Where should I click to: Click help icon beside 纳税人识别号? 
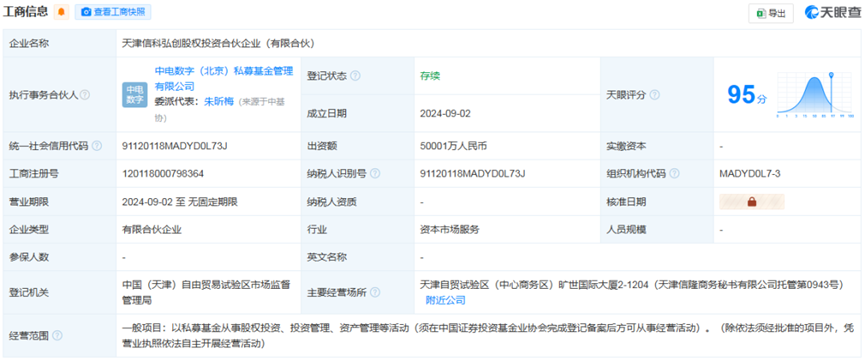click(375, 174)
